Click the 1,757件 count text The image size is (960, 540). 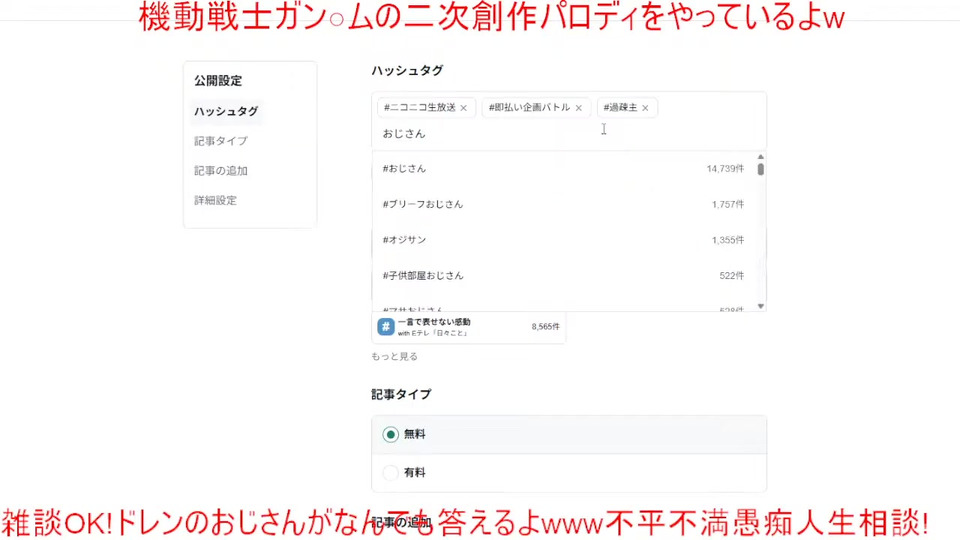pos(728,204)
